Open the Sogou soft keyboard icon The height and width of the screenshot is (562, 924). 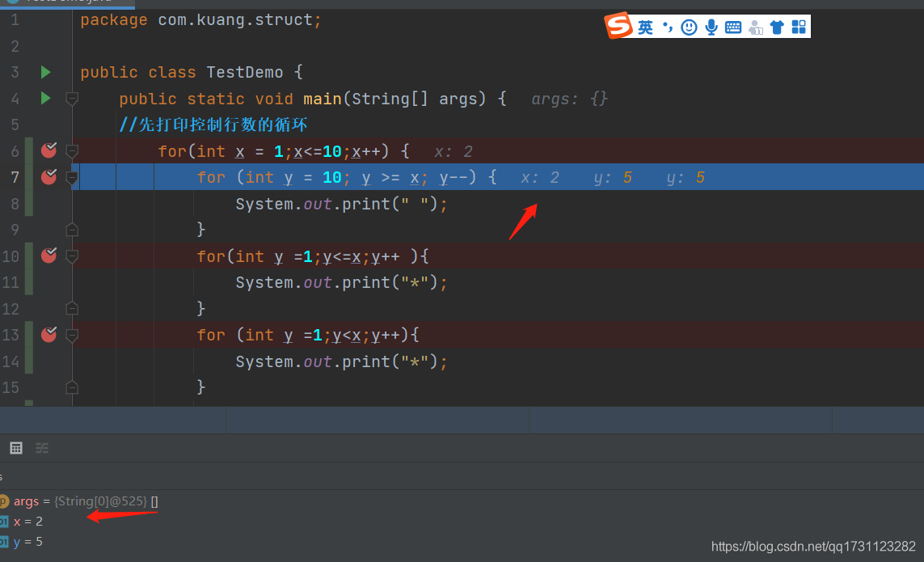click(733, 27)
